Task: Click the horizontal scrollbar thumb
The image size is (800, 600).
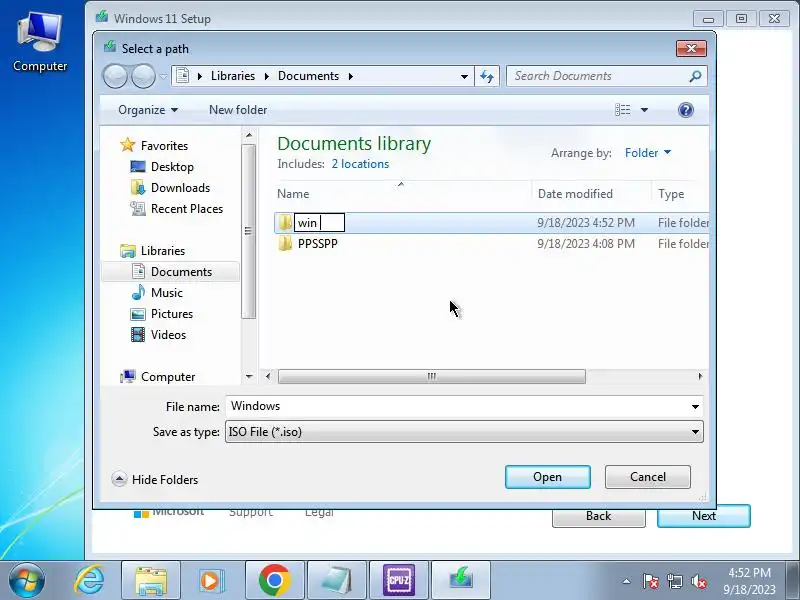Action: 432,377
